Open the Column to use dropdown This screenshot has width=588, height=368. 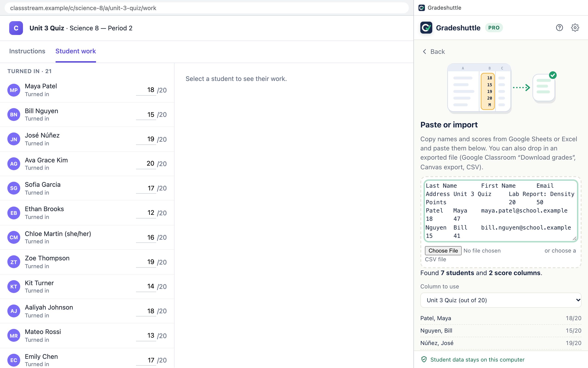[x=500, y=300]
